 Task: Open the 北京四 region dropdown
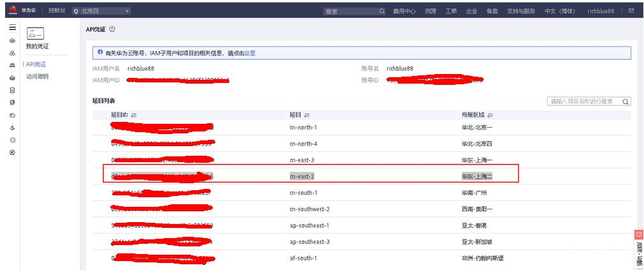click(102, 11)
